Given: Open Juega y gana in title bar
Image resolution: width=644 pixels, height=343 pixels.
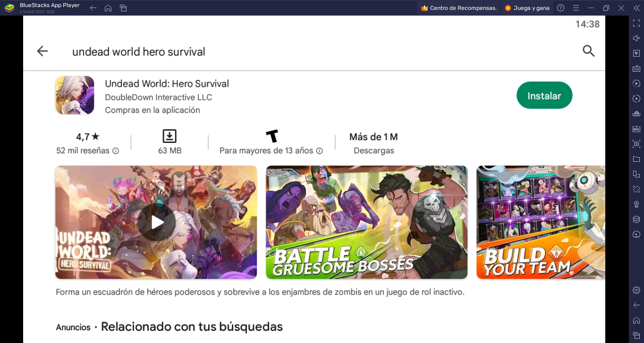Looking at the screenshot, I should click(527, 8).
